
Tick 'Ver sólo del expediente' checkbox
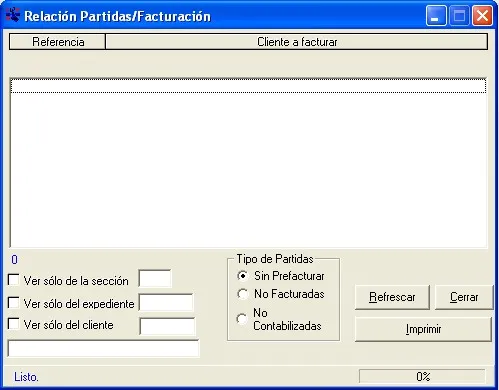[x=13, y=303]
